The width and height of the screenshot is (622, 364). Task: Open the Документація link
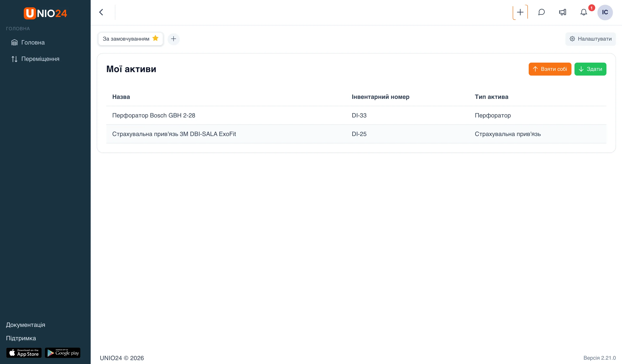(x=25, y=325)
